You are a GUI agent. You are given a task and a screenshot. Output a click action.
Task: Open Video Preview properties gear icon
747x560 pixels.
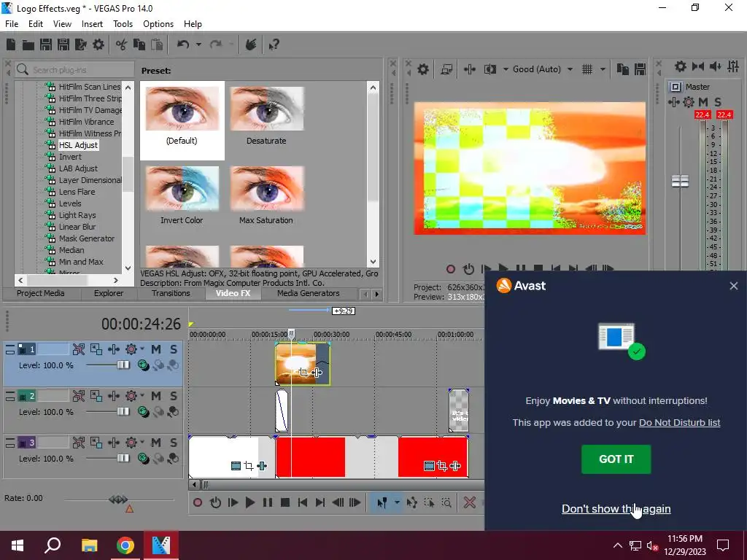click(x=423, y=69)
